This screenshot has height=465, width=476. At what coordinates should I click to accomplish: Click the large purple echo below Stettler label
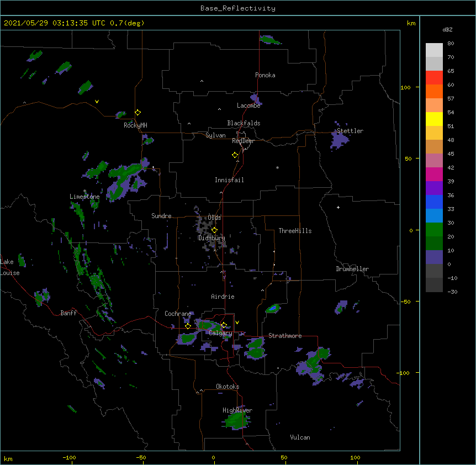tap(340, 140)
